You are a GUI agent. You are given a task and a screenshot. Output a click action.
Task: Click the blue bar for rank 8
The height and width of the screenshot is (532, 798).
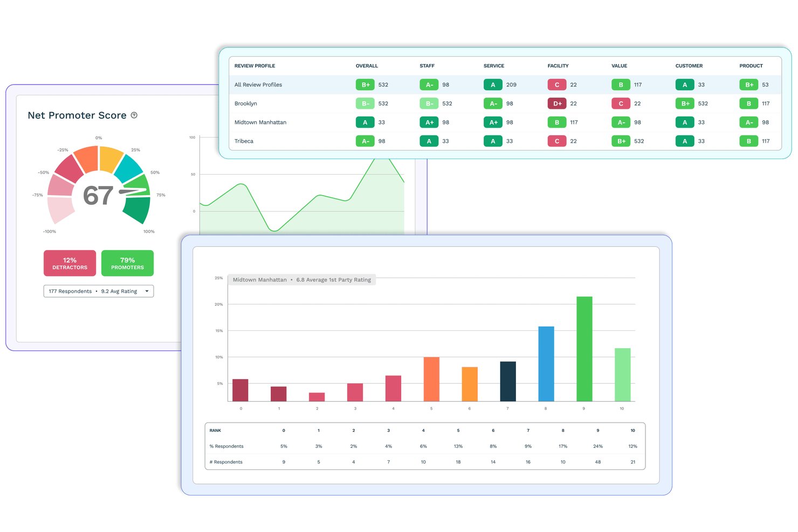click(x=546, y=364)
